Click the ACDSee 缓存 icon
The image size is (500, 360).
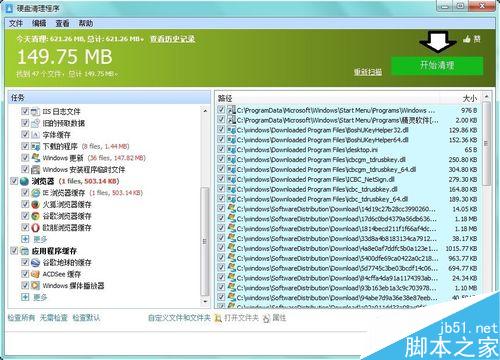(x=35, y=274)
